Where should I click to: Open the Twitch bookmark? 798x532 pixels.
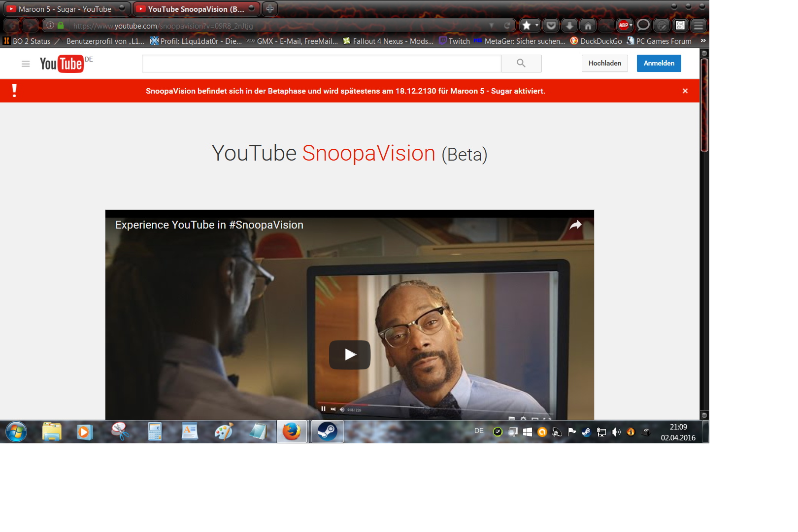(455, 41)
